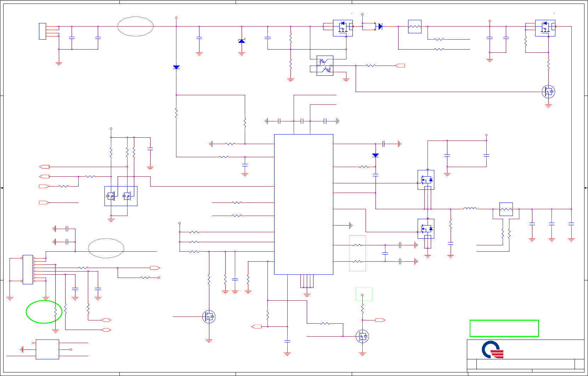Select the blue box component at bottom-left corner

(47, 349)
